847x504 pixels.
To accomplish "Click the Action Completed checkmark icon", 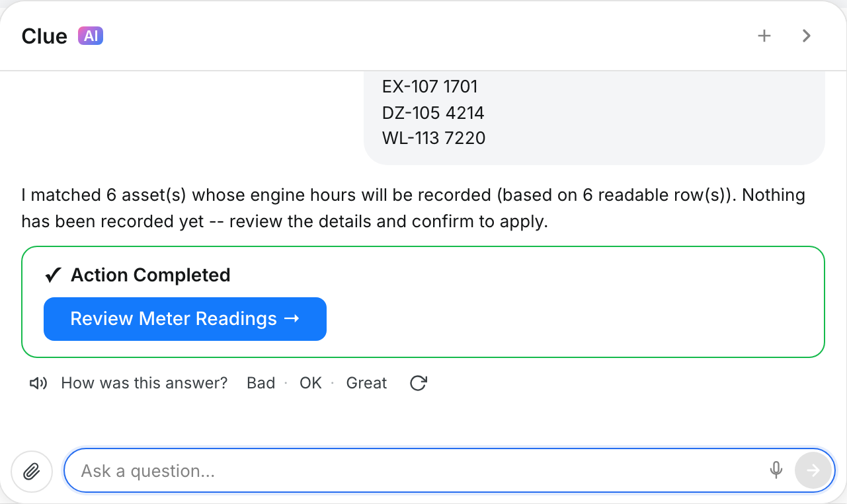I will 53,275.
